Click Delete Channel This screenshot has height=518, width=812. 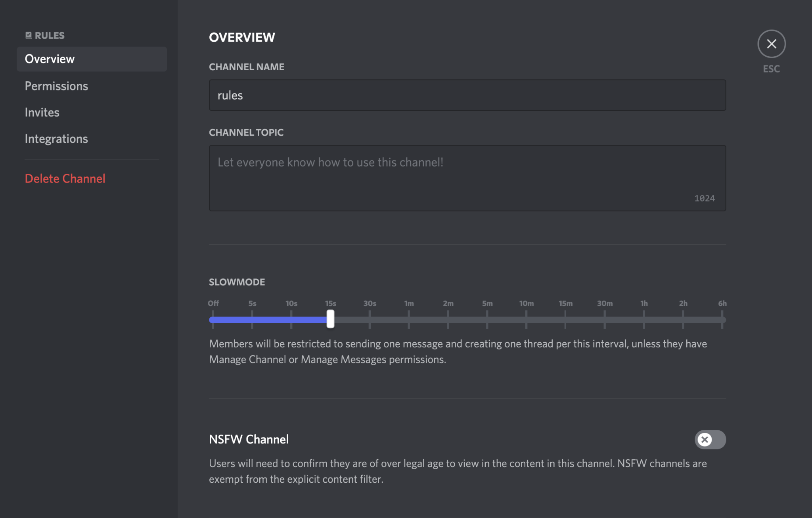[65, 178]
